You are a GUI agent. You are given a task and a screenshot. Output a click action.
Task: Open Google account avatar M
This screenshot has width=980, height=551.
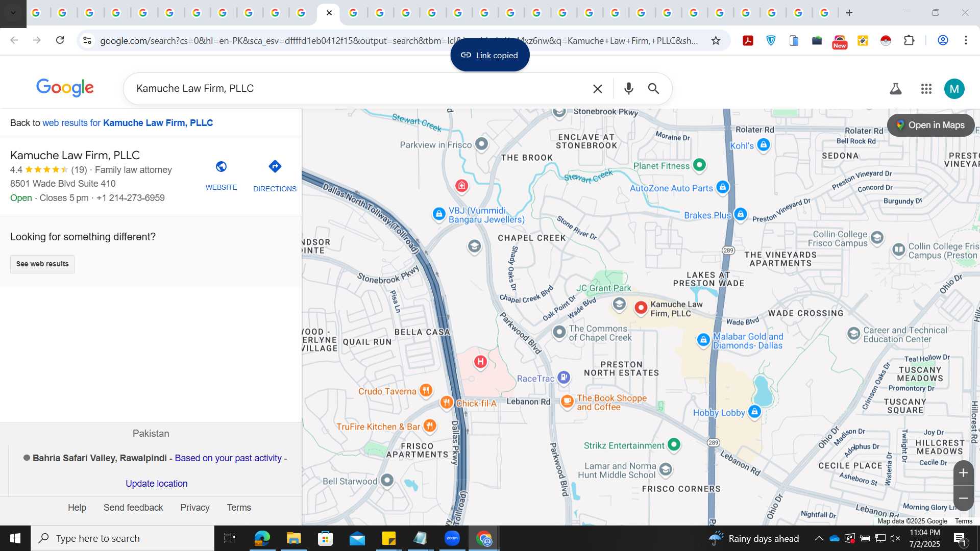point(954,89)
